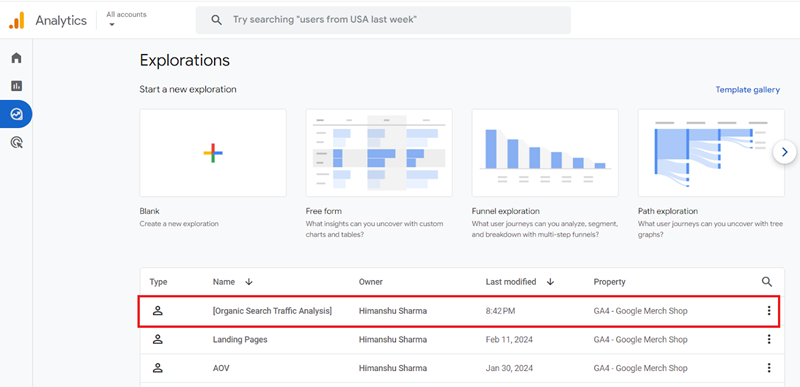Select the Explore icon in sidebar
The height and width of the screenshot is (387, 800).
tap(16, 114)
